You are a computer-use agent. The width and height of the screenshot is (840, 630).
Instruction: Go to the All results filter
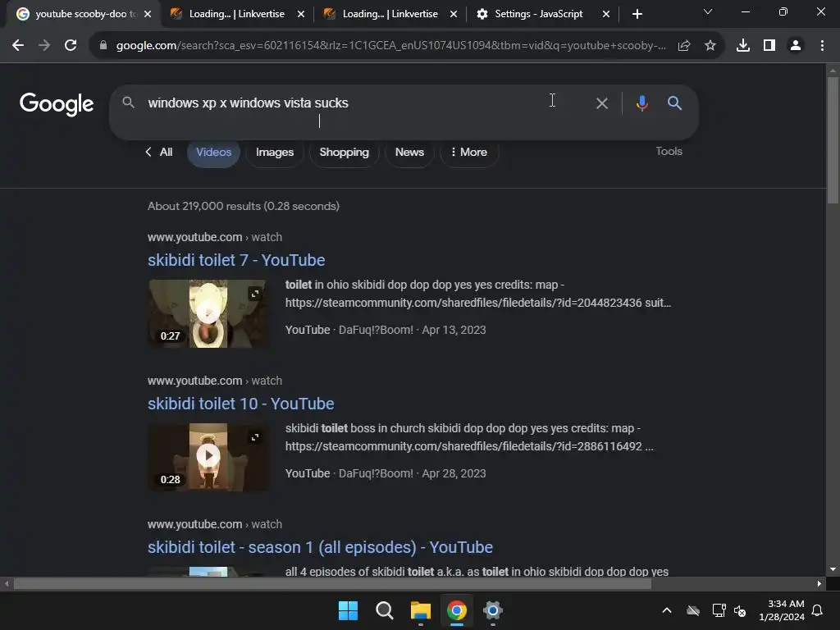(159, 152)
